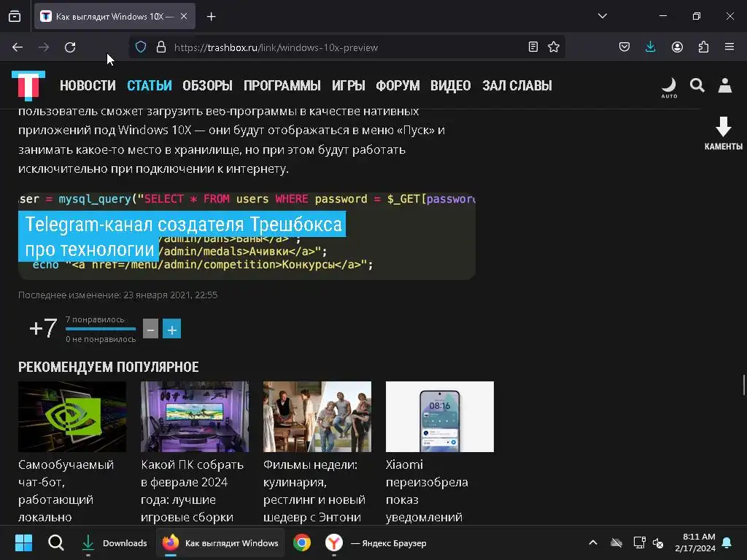Click the Trashbox T logo
This screenshot has width=747, height=560.
point(28,86)
